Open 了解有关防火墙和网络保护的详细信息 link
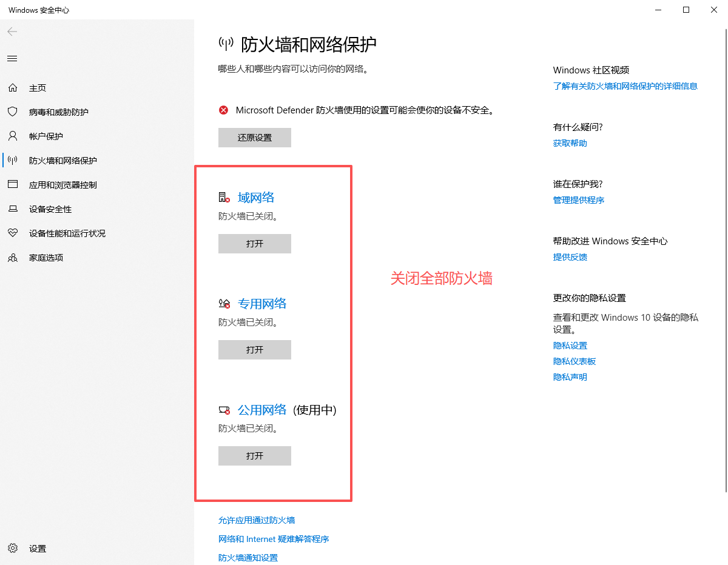 click(625, 86)
